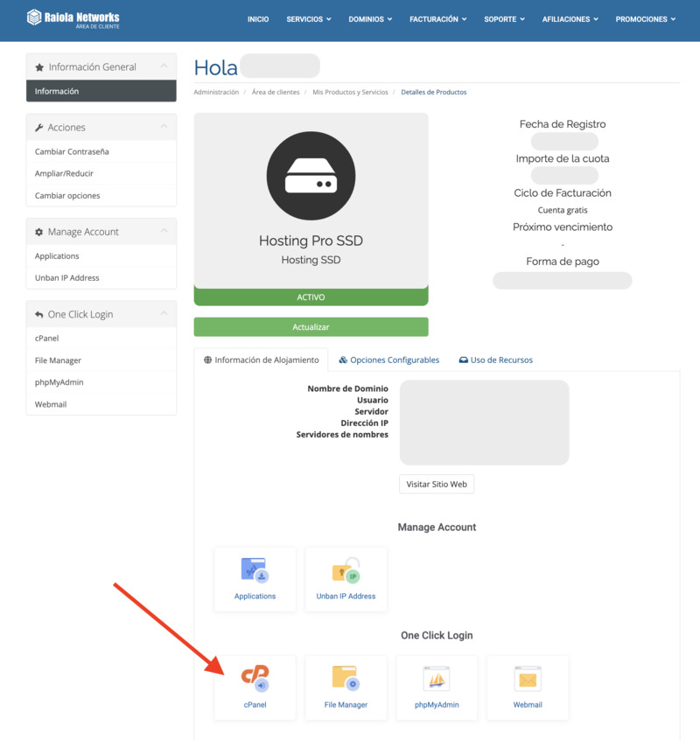Open Applications in sidebar Manage Account

point(101,256)
